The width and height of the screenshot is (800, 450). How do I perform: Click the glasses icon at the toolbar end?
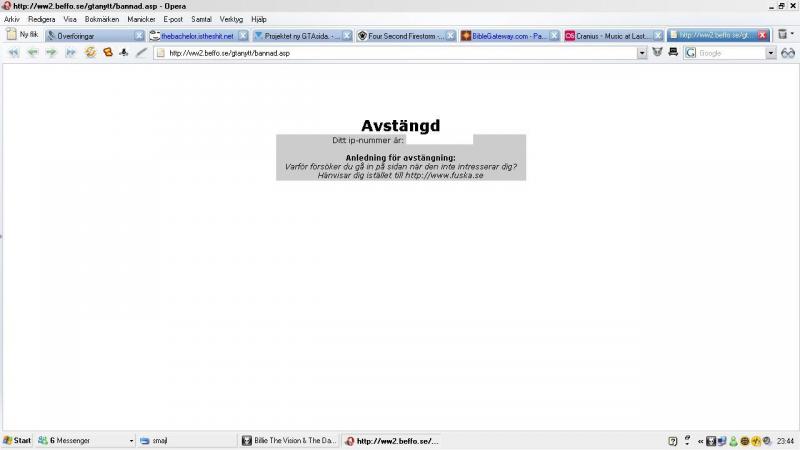[788, 53]
